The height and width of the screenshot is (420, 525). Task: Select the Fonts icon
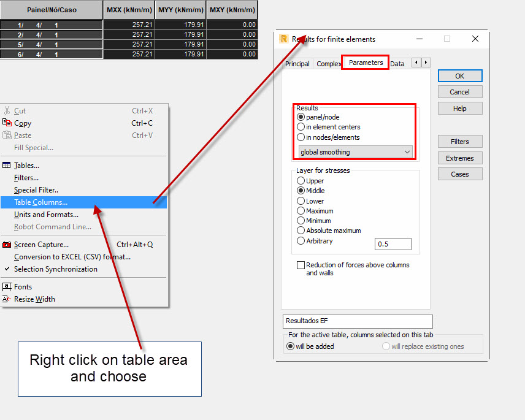click(x=7, y=286)
